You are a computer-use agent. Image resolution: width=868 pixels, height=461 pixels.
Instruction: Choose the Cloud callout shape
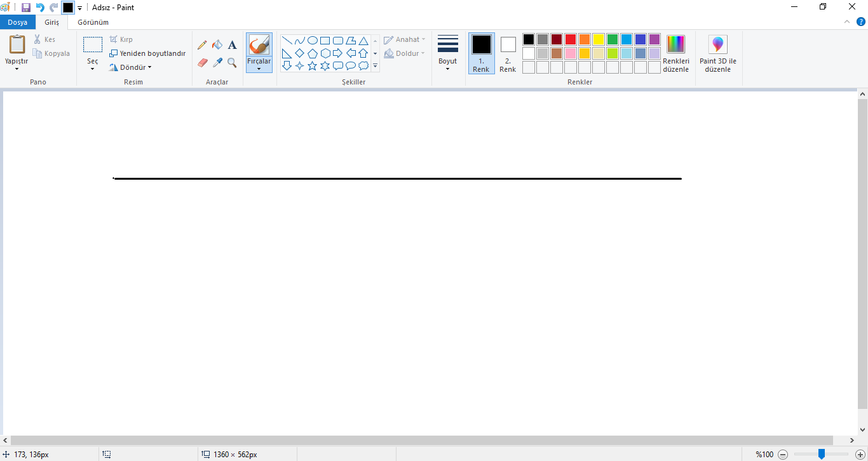pyautogui.click(x=363, y=65)
